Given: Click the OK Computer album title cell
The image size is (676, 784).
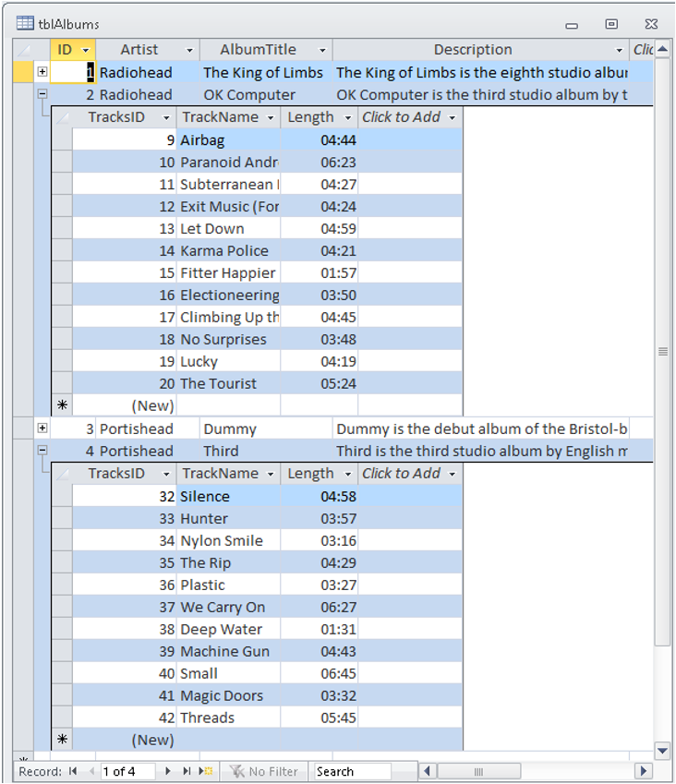Looking at the screenshot, I should click(266, 94).
